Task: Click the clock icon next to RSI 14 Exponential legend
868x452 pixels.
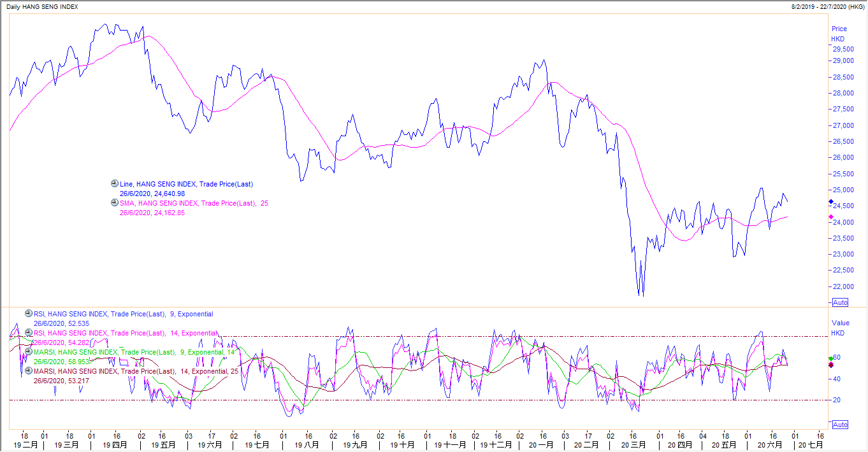Action: click(29, 332)
